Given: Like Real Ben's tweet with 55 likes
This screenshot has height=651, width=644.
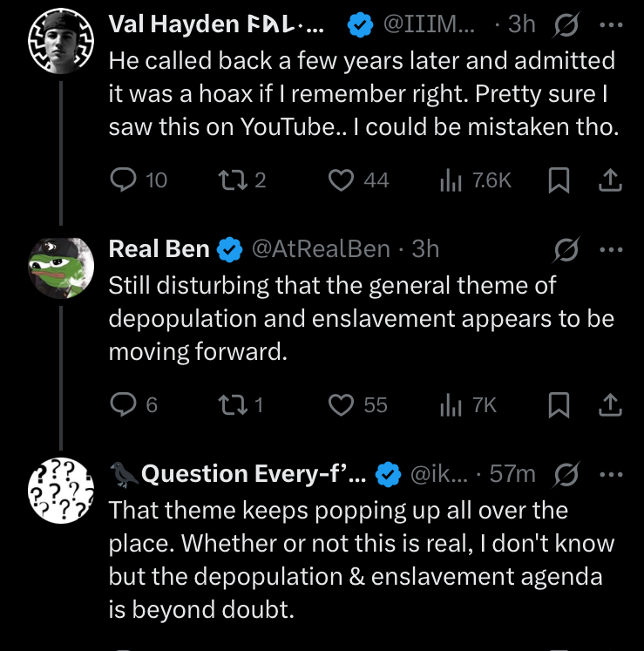Looking at the screenshot, I should (341, 405).
